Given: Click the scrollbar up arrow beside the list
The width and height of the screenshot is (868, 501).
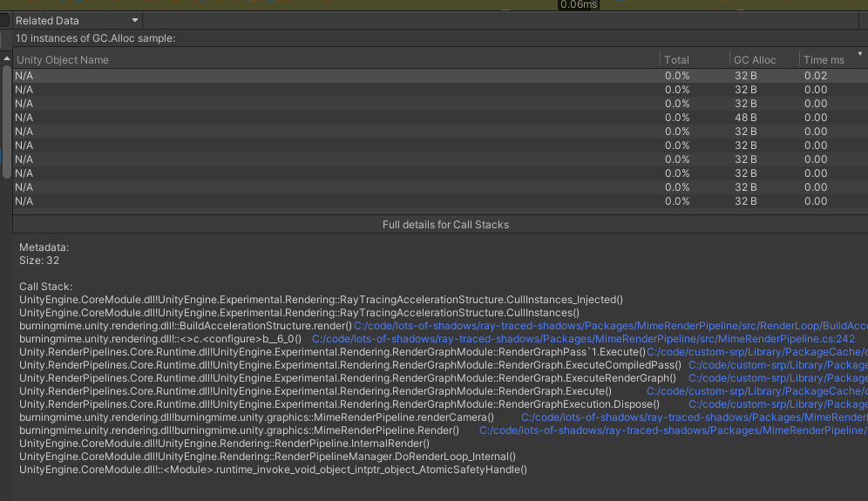Looking at the screenshot, I should point(7,58).
